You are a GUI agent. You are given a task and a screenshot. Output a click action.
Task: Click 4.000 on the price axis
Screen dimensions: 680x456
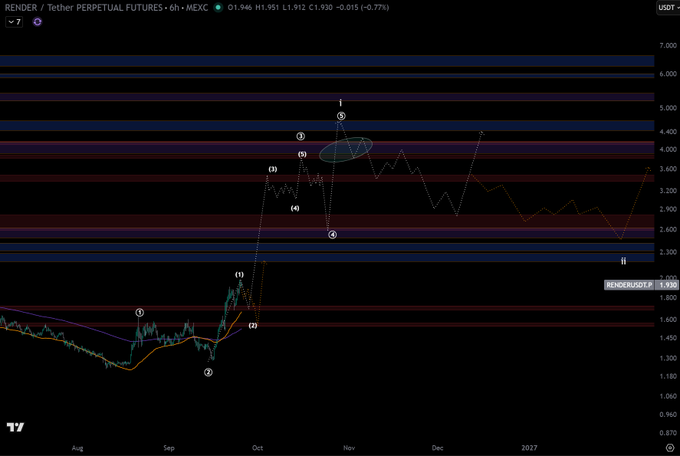pos(668,149)
